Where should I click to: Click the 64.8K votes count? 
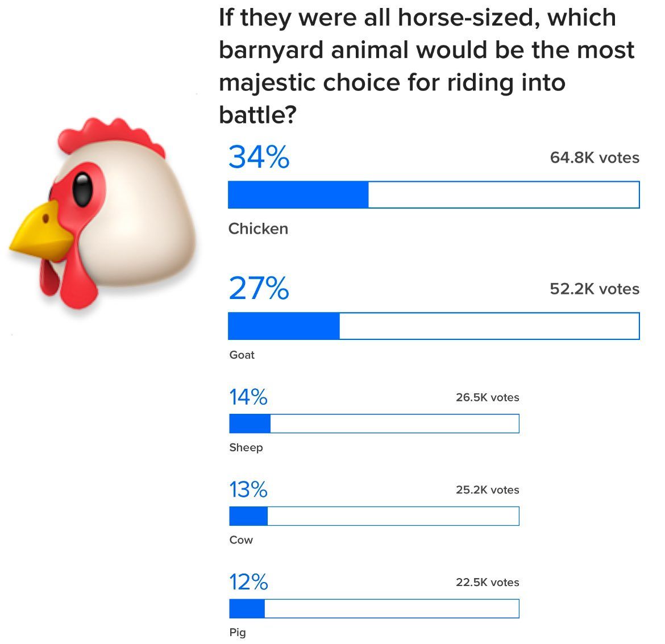(594, 157)
